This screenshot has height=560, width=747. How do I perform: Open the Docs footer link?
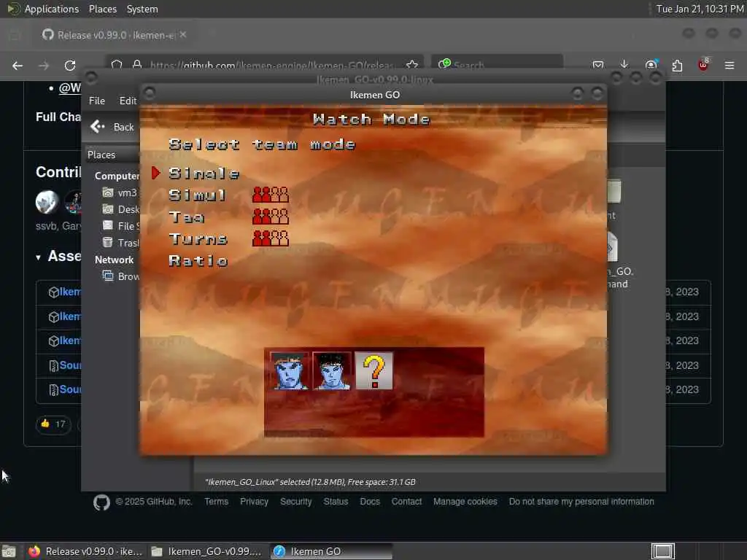click(x=370, y=502)
